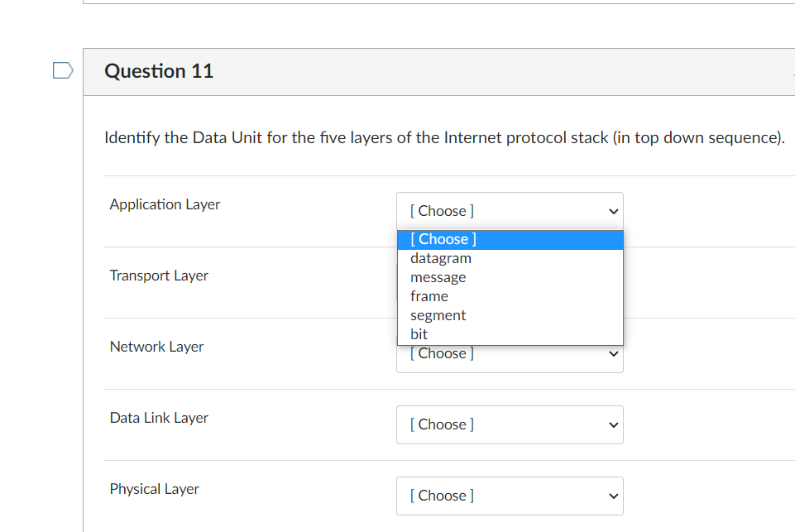Open the Physical Layer dropdown
795x532 pixels.
510,496
